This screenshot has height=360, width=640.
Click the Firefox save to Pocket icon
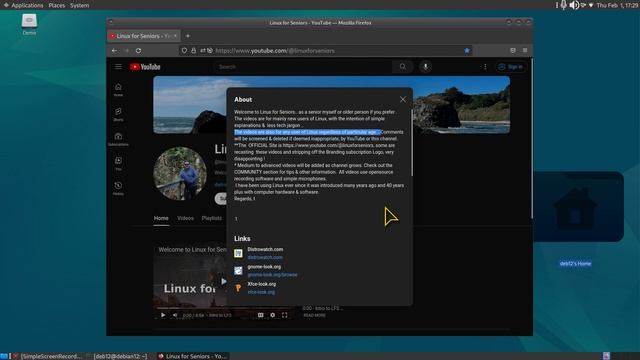(x=513, y=50)
